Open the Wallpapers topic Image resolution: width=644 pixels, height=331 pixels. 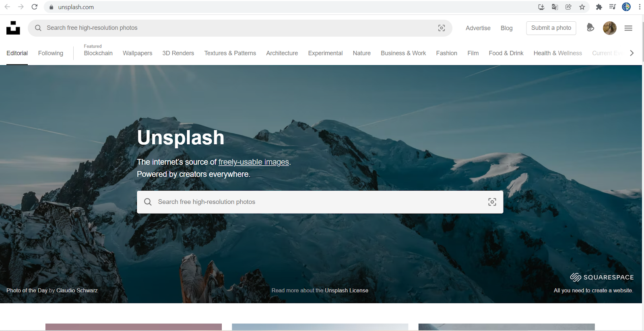tap(137, 53)
